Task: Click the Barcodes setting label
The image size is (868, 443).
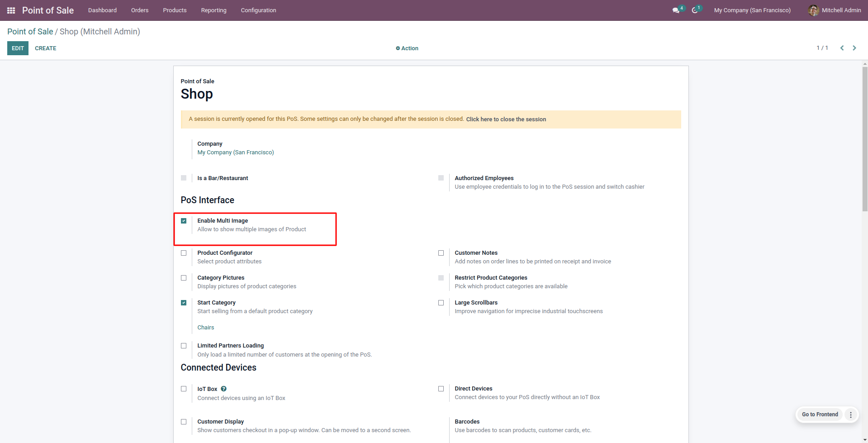Action: coord(467,422)
